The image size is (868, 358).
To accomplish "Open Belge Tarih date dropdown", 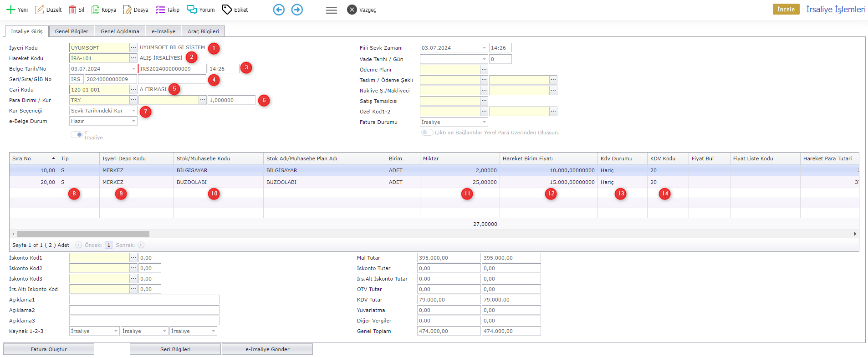I will click(133, 69).
